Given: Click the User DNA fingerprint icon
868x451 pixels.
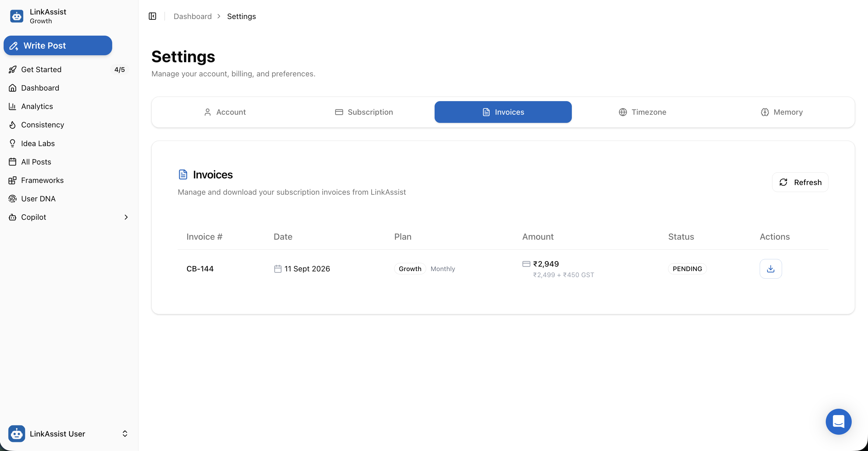Looking at the screenshot, I should 12,199.
